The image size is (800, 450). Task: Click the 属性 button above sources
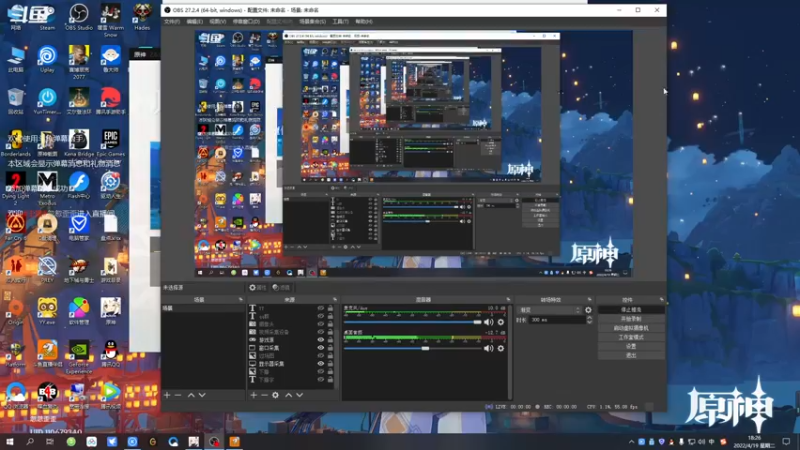pos(258,288)
